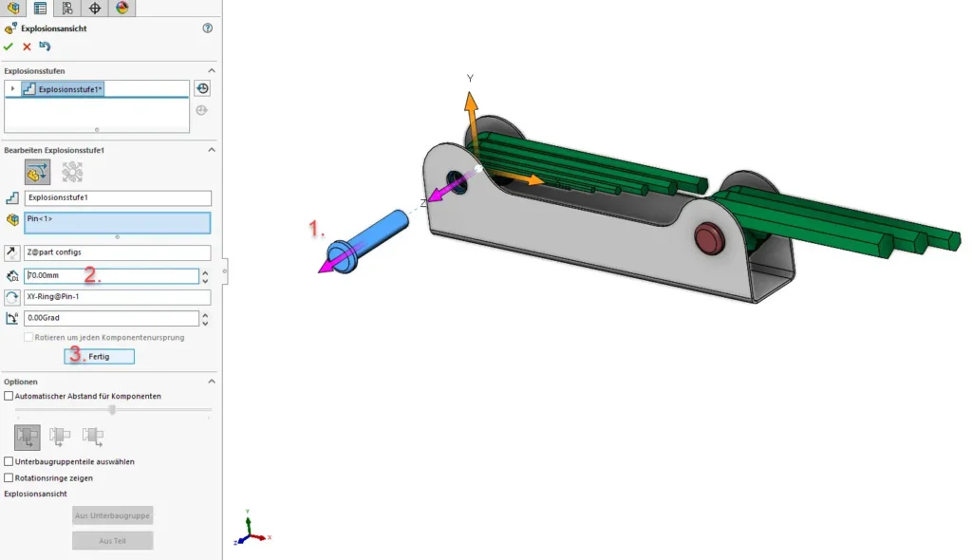
Task: Cancel the Explosionsansicht with the red X
Action: pos(27,46)
